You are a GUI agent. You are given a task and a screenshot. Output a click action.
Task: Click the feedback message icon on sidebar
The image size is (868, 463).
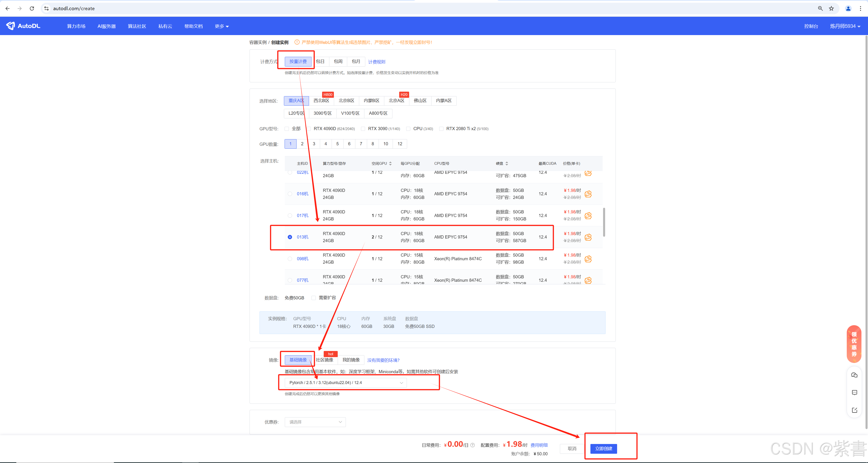click(x=854, y=393)
